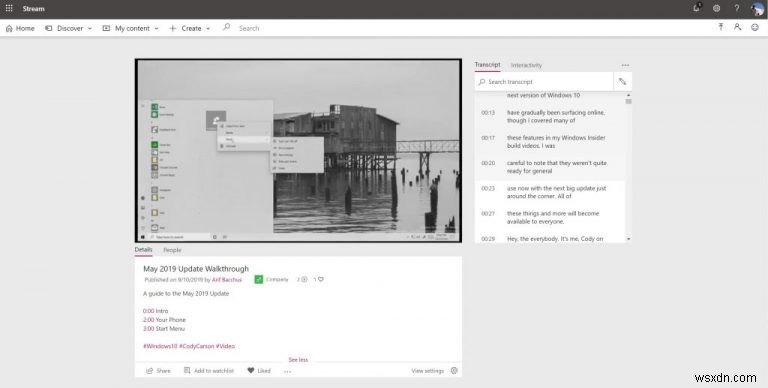Jump to transcript line at 00:23
768x388 pixels.
click(550, 193)
